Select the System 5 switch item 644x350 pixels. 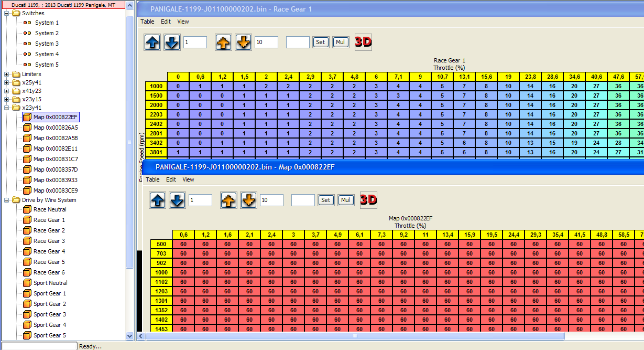click(47, 65)
